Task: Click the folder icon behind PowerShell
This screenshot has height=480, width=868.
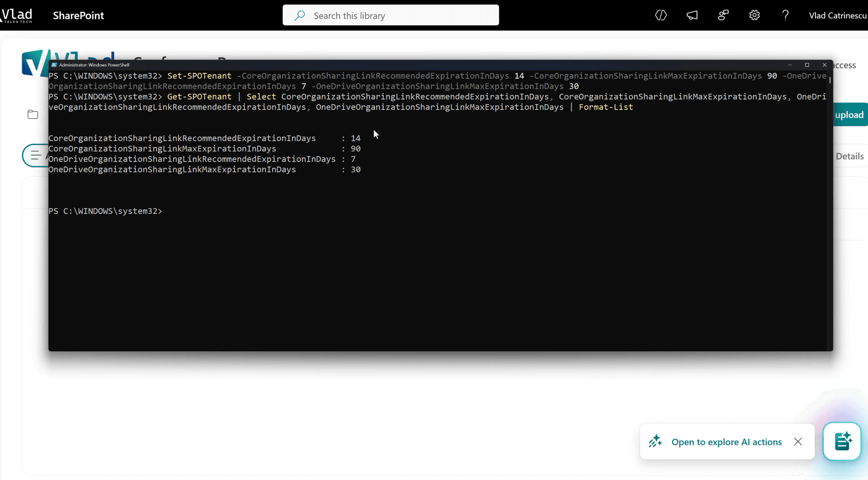Action: [x=33, y=114]
